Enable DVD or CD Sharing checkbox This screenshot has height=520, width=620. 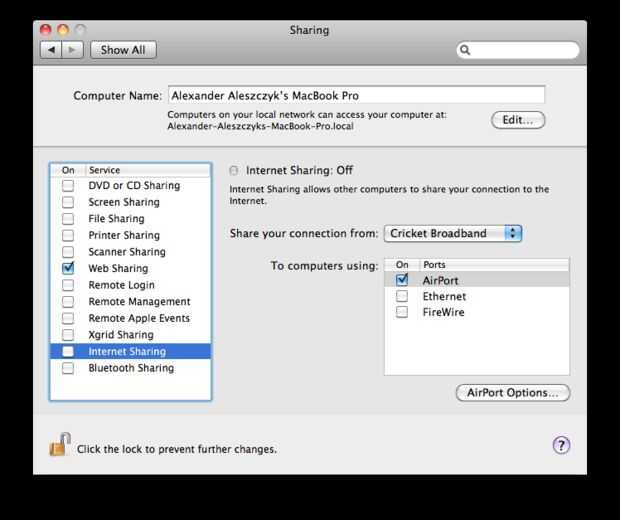click(68, 185)
